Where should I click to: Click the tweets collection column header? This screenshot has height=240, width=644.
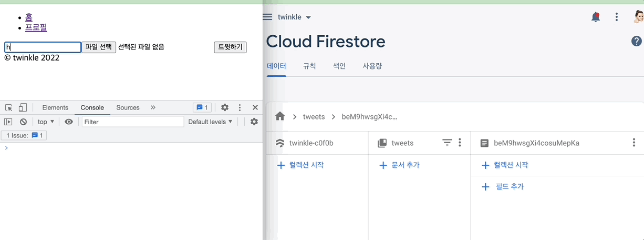[x=402, y=143]
